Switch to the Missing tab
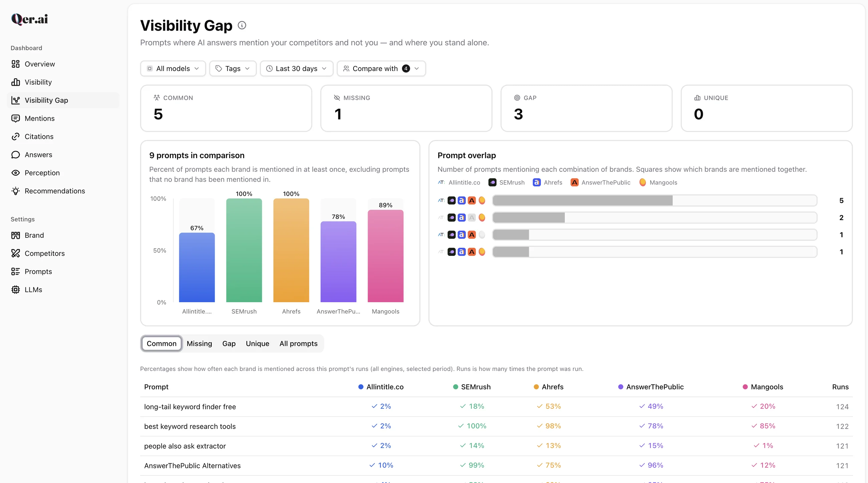Screen dimensions: 868x483 [200, 344]
